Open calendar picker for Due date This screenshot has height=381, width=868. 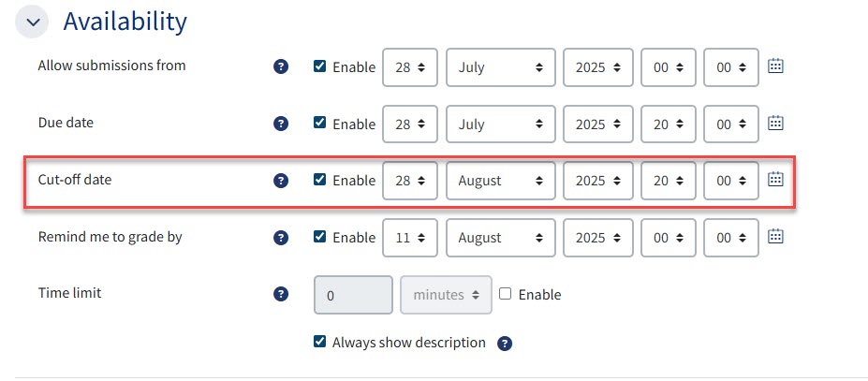point(775,124)
